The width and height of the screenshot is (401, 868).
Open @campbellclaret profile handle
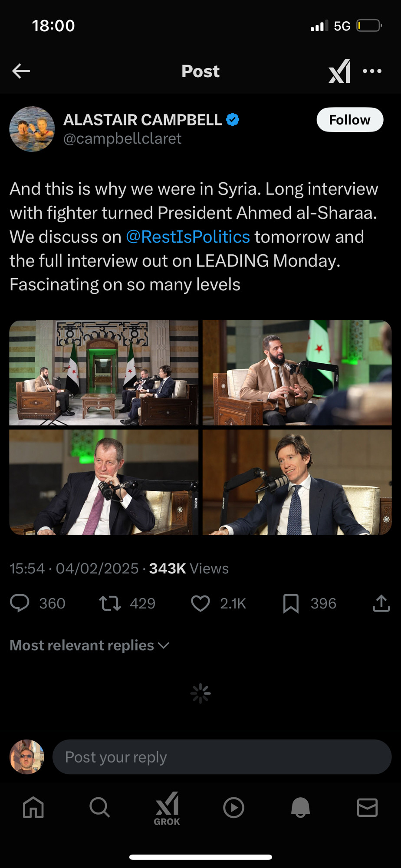pyautogui.click(x=122, y=138)
